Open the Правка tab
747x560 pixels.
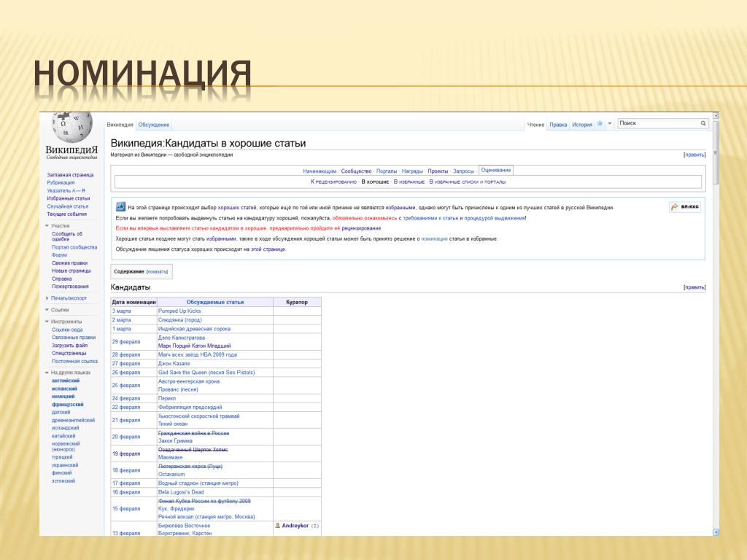click(x=558, y=125)
